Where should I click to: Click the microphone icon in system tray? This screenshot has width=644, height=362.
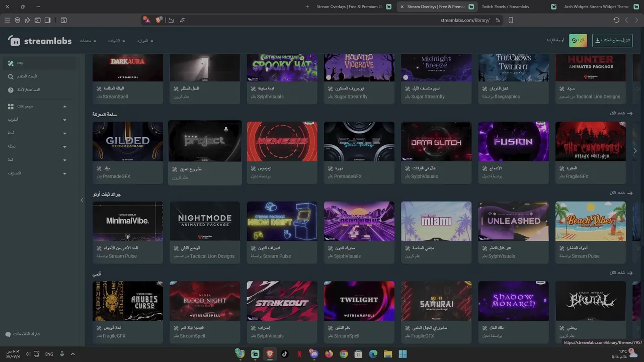point(62,354)
